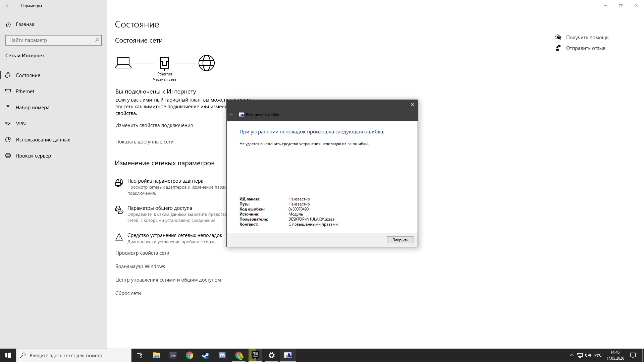Close the troubleshooter dialog with X
The width and height of the screenshot is (644, 362).
point(413,105)
